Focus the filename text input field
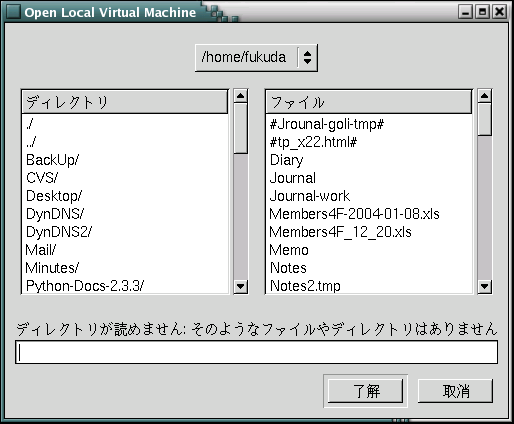 [256, 352]
